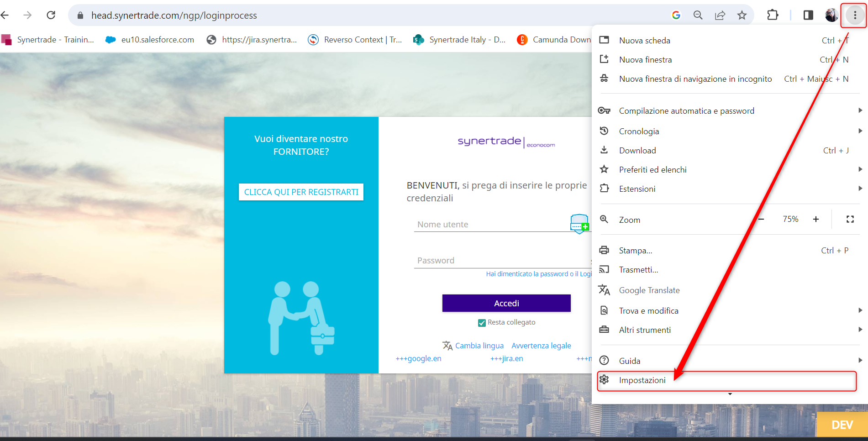
Task: Expand Compilazione automatica e password submenu
Action: (729, 111)
